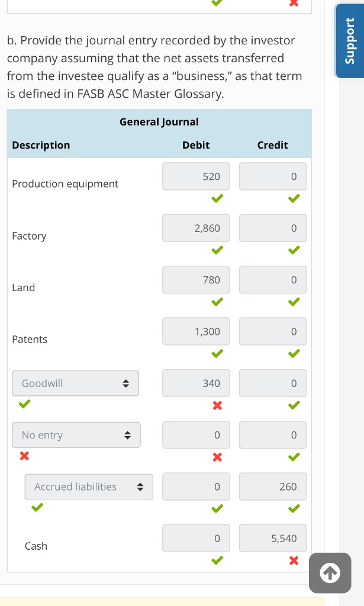This screenshot has height=606, width=364.
Task: Click the green checkmark under Patents credit field
Action: 294,353
